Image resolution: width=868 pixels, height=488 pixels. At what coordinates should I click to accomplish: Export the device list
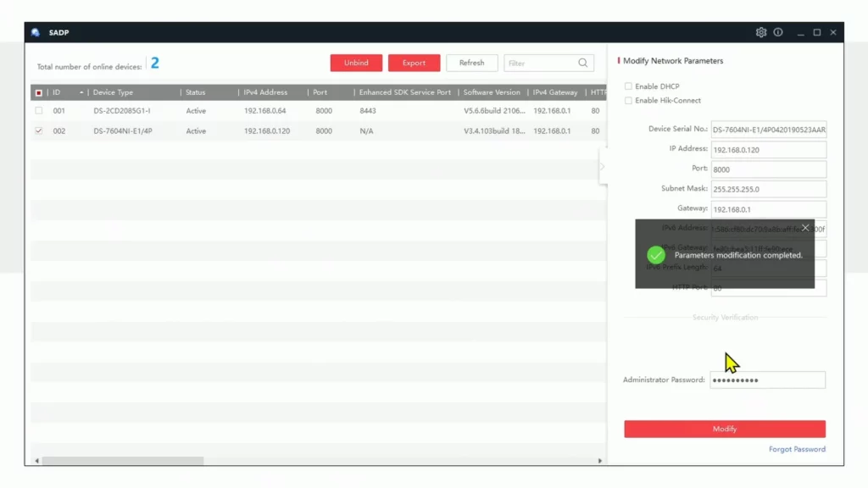(x=414, y=63)
